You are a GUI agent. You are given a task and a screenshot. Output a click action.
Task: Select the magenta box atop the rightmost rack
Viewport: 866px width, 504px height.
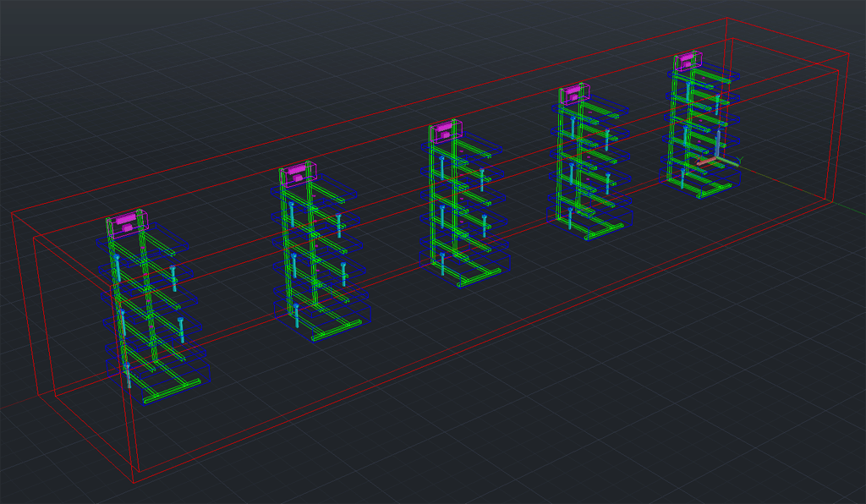coord(687,59)
